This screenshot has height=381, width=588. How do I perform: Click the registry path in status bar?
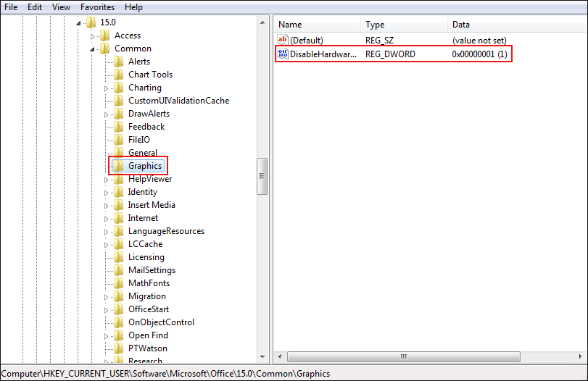point(165,374)
